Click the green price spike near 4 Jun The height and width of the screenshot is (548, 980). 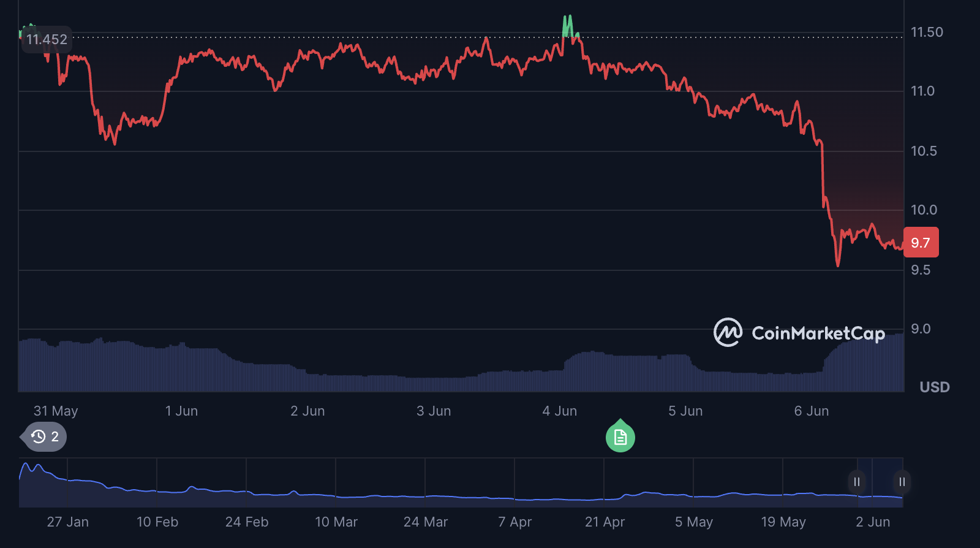pyautogui.click(x=567, y=25)
